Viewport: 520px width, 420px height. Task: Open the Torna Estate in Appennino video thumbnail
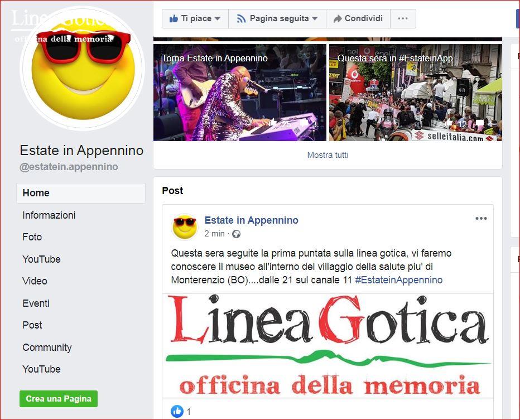pyautogui.click(x=240, y=93)
